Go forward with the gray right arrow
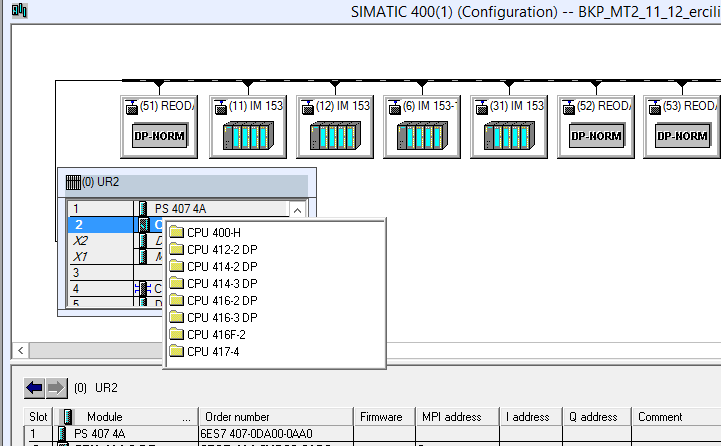Screen dimensions: 721x446 [x=56, y=388]
